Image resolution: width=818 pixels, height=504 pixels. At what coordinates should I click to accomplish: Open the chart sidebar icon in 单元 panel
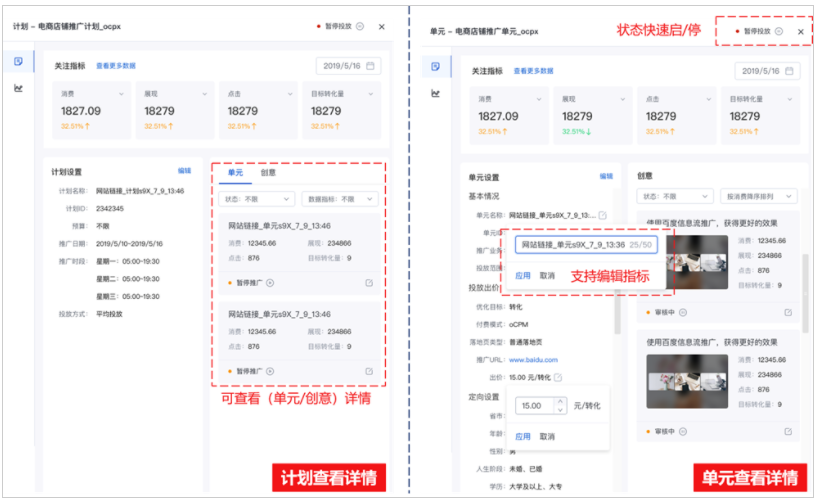pos(436,93)
